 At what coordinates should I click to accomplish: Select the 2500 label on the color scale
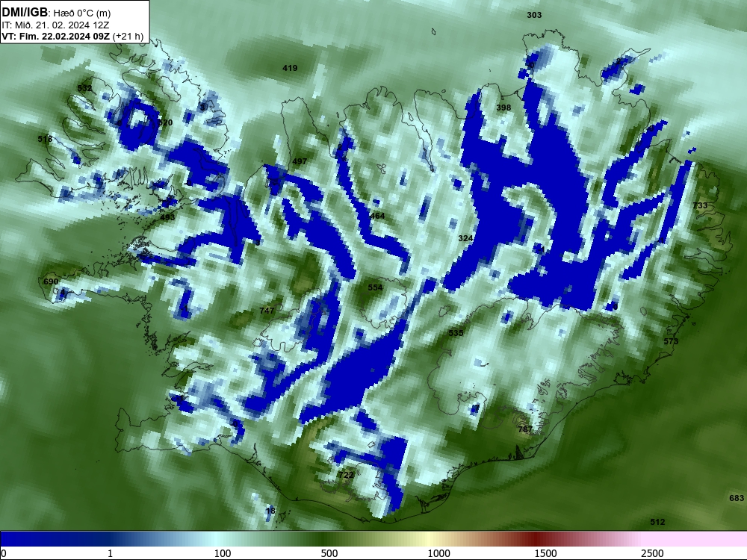point(652,553)
